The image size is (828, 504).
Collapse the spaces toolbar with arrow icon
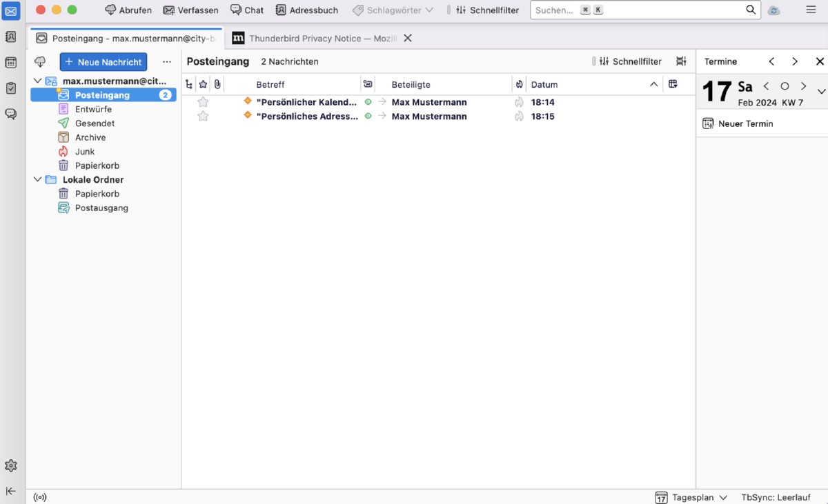(11, 491)
